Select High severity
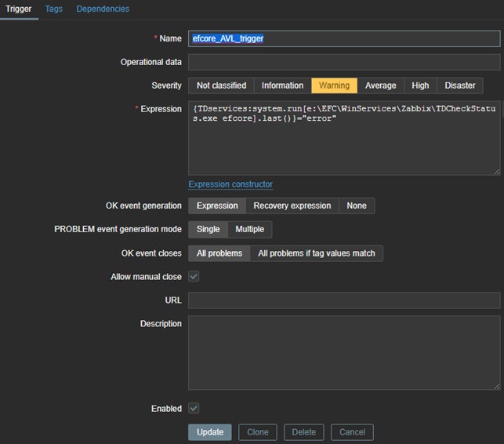The width and height of the screenshot is (504, 444). [420, 86]
